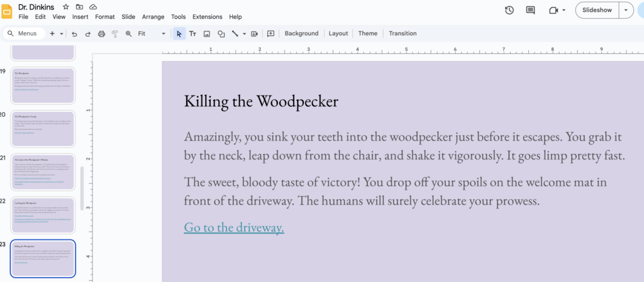Click the add comment icon
The image size is (644, 282).
point(271,33)
